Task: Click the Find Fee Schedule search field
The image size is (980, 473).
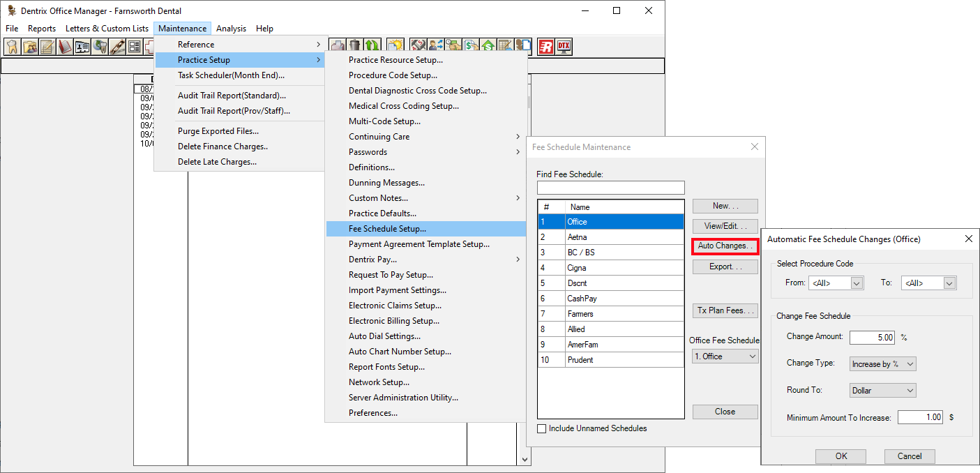Action: [610, 188]
